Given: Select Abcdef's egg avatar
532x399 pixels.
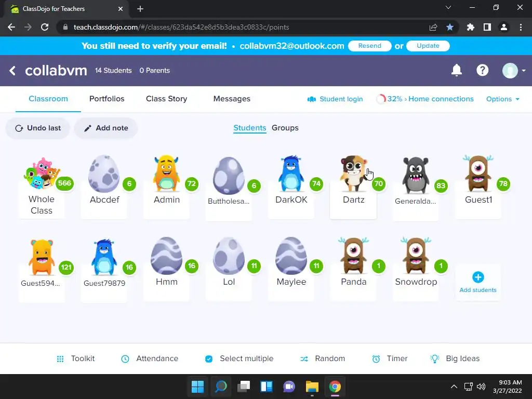Looking at the screenshot, I should tap(104, 173).
